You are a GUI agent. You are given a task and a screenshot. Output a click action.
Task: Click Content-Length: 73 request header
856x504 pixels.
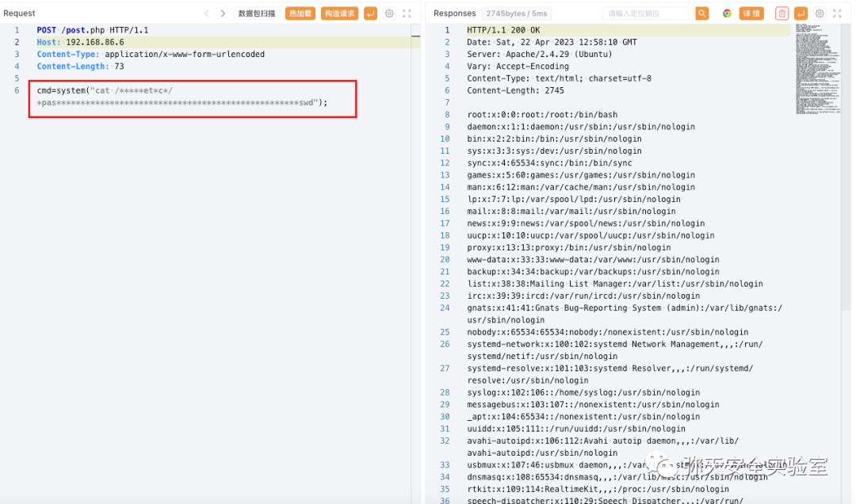point(80,66)
